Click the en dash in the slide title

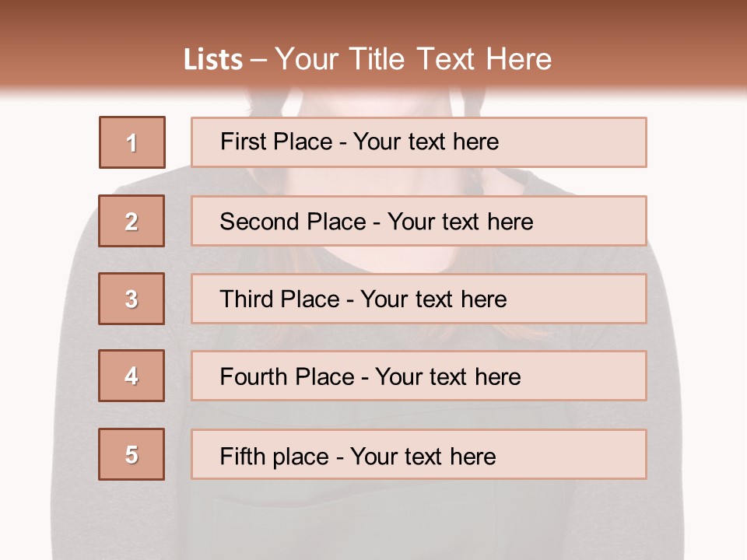[259, 61]
